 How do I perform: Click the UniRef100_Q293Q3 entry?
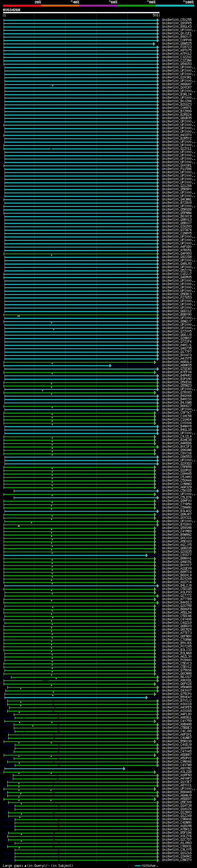pos(177,463)
